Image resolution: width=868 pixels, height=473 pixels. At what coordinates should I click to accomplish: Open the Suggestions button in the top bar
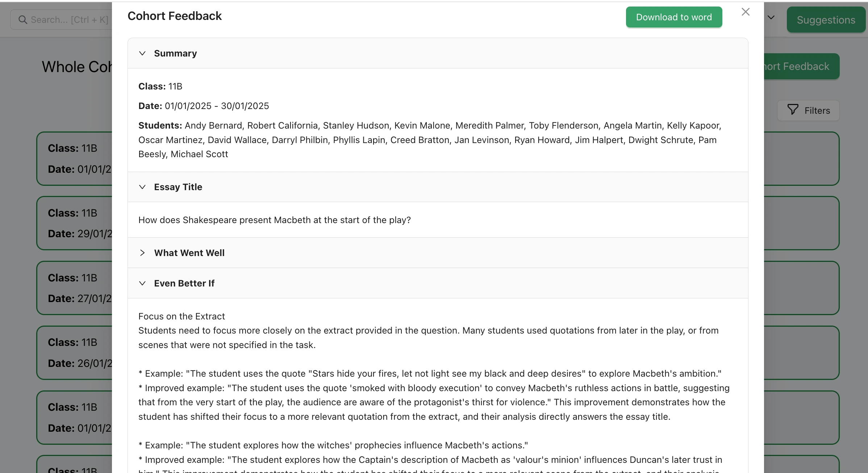coord(826,20)
